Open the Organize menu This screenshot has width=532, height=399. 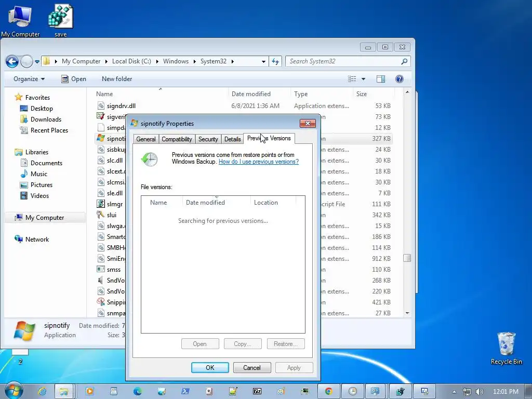[x=29, y=79]
